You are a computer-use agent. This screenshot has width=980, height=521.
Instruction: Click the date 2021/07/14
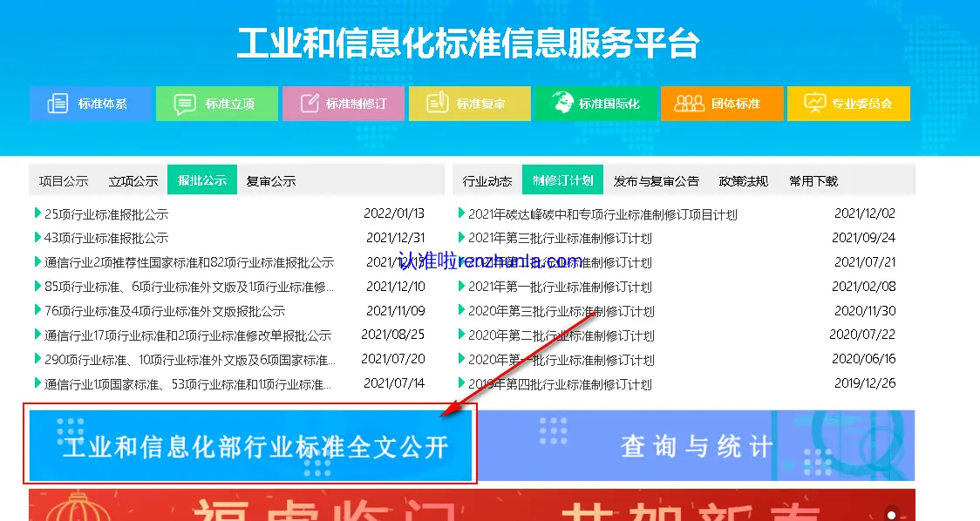click(x=394, y=383)
